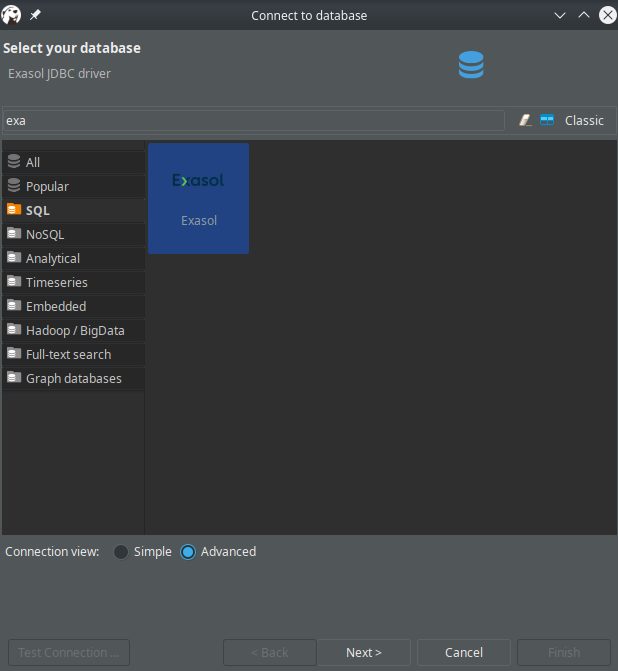This screenshot has width=618, height=671.
Task: Select the Embedded category
Action: [x=74, y=306]
